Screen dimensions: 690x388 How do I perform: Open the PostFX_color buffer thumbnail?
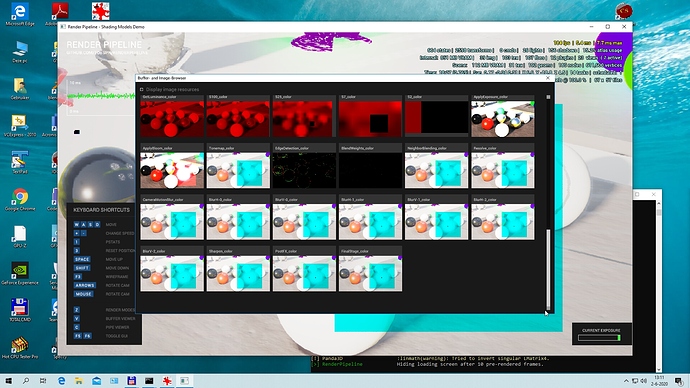pyautogui.click(x=304, y=273)
